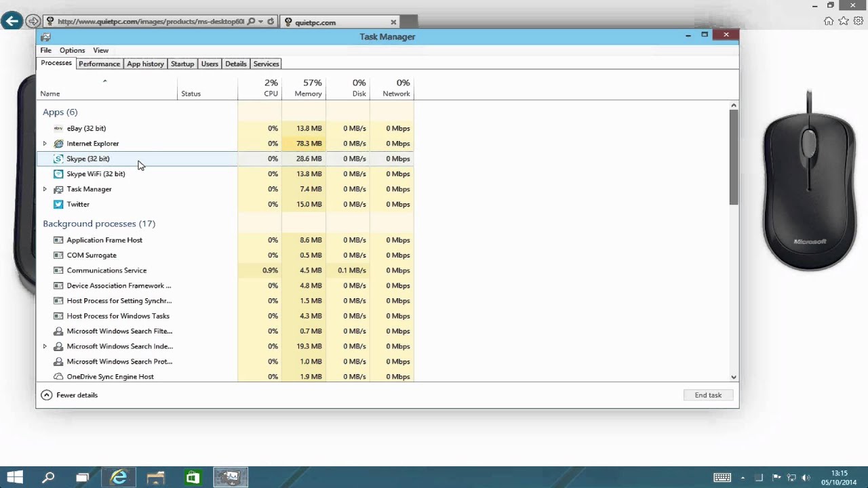This screenshot has height=488, width=868.
Task: Click the COM Surrogate process icon
Action: click(58, 255)
